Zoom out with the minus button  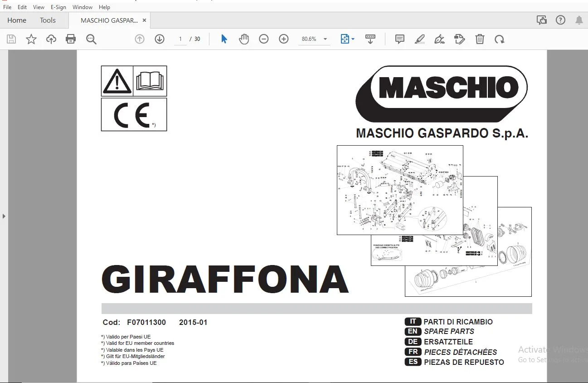264,39
